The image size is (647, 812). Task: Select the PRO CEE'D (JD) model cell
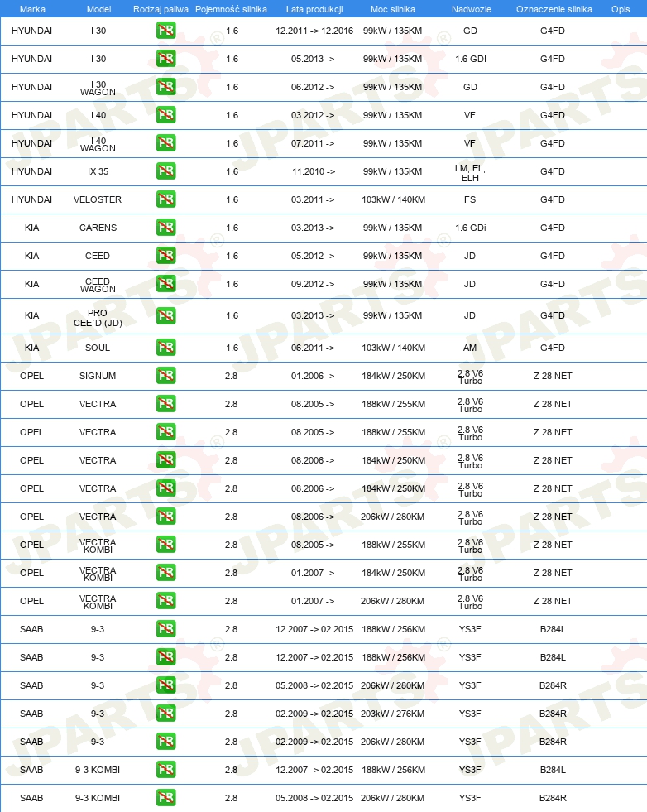98,318
